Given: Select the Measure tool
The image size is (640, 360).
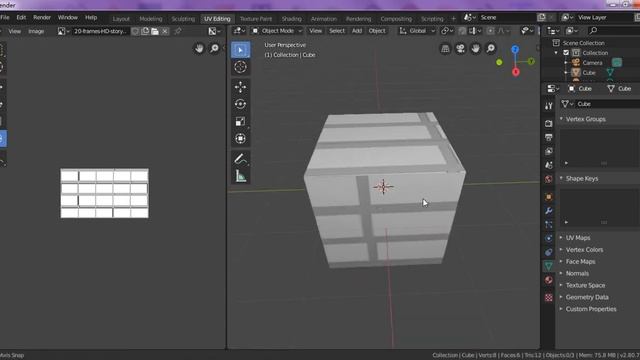Looking at the screenshot, I should [240, 176].
